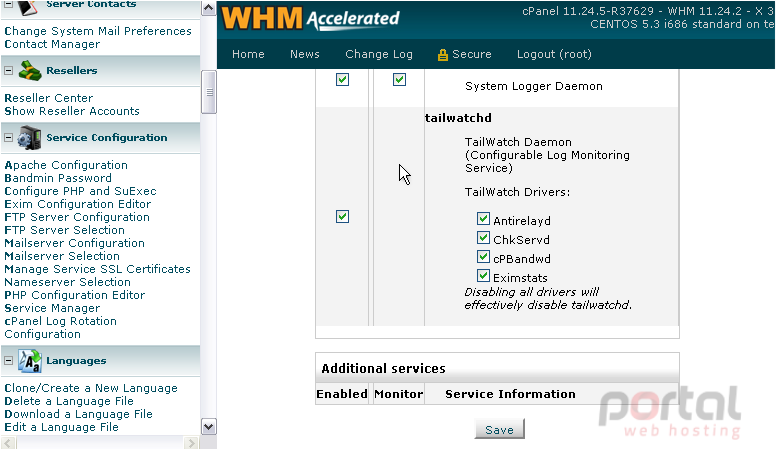
Task: Click the Resellers section heading
Action: click(x=72, y=71)
